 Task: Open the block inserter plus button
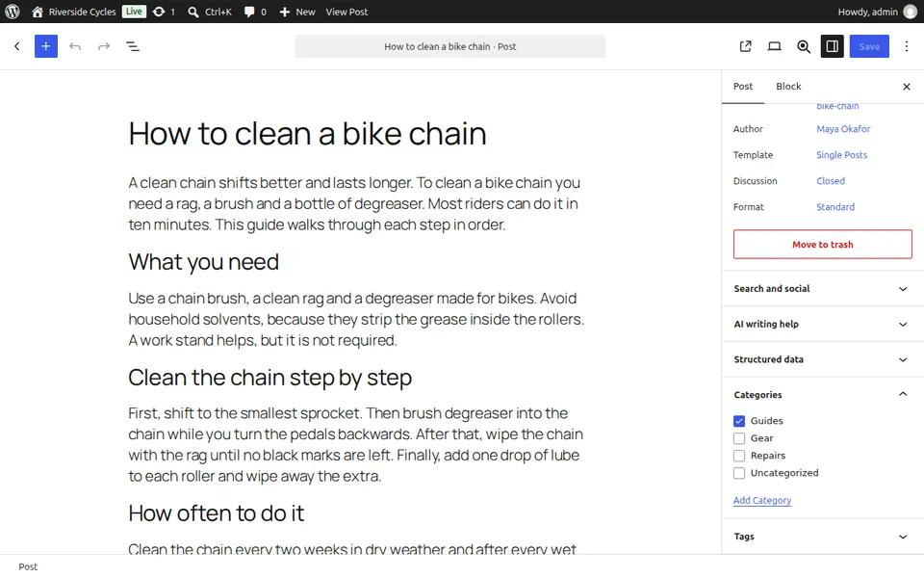pos(46,46)
